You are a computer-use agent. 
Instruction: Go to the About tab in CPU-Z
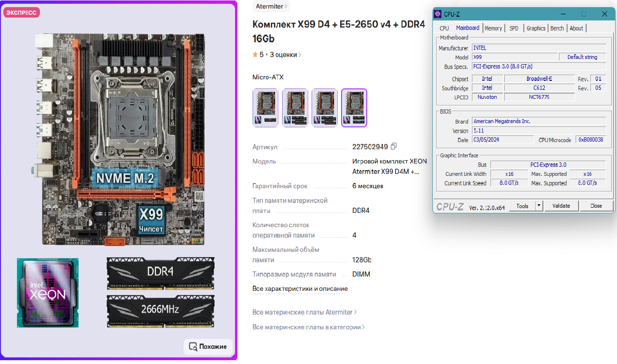coord(577,29)
